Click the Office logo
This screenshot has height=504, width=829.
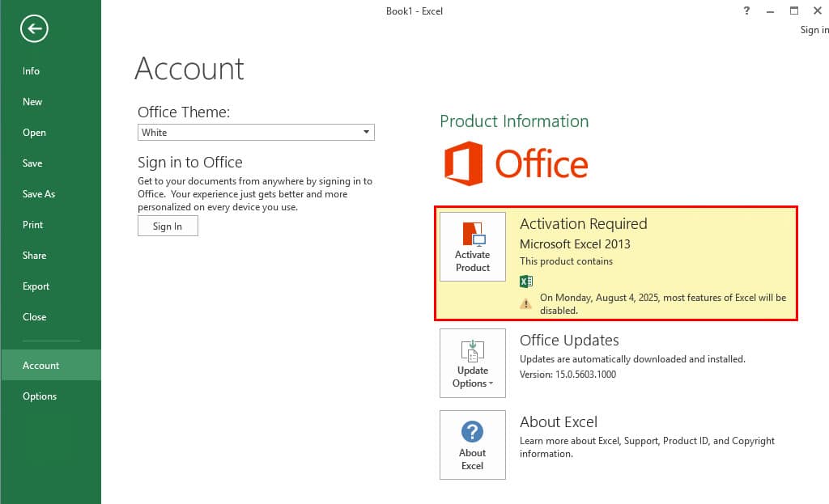point(516,163)
